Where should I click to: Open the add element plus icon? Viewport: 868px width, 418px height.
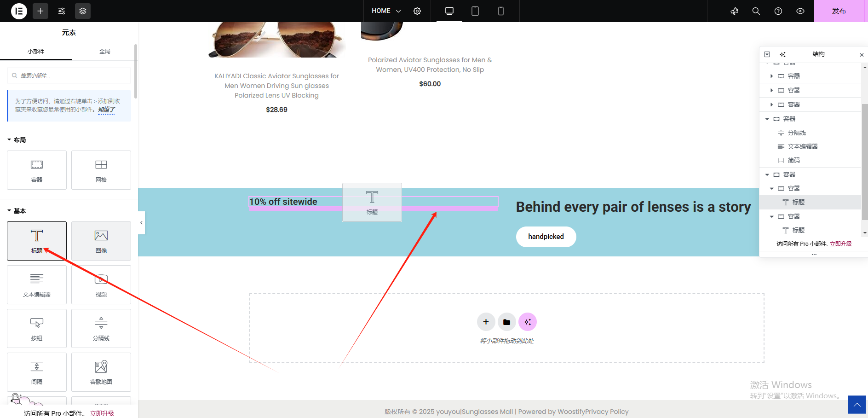tap(40, 11)
